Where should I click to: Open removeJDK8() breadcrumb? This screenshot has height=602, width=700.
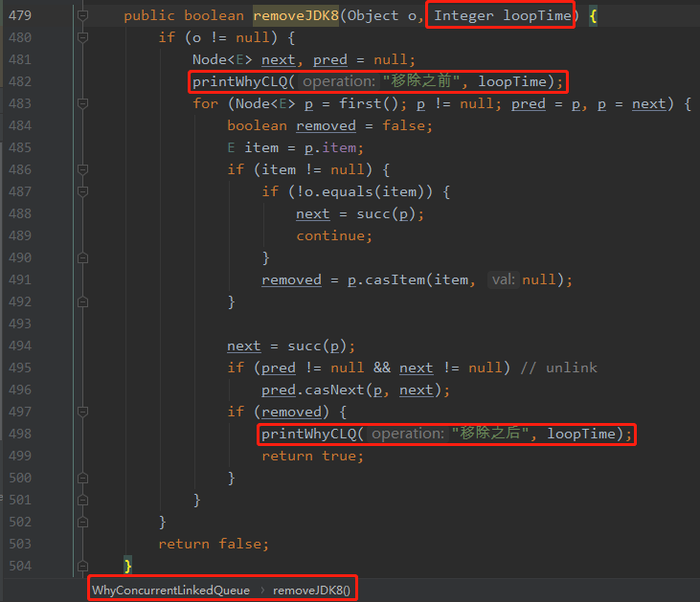point(311,590)
